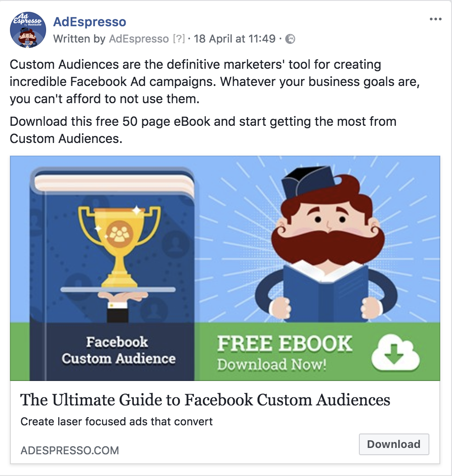Image resolution: width=452 pixels, height=476 pixels.
Task: Click the Create laser focused ads description
Action: pyautogui.click(x=117, y=421)
